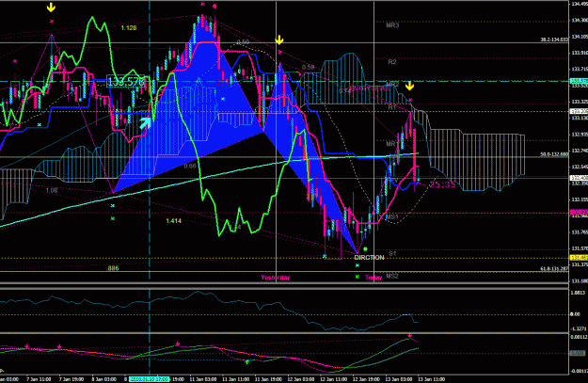
Task: Click the magenta arrow at the oscillator's latest peak
Action: (x=410, y=336)
